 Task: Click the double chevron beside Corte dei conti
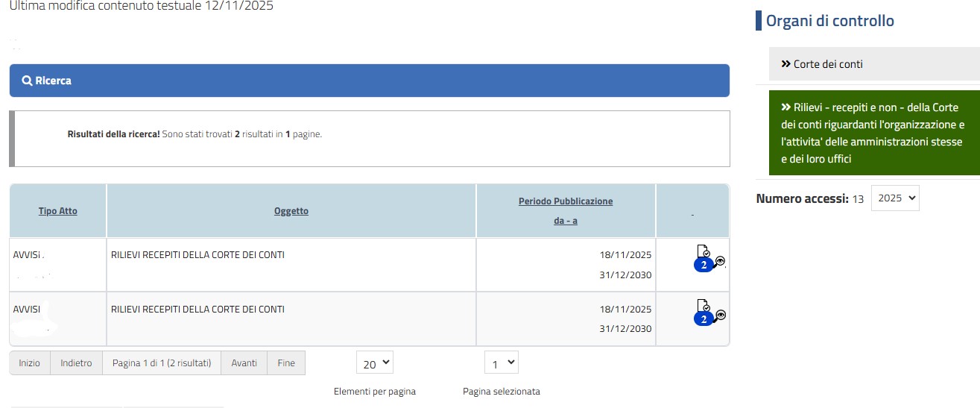pyautogui.click(x=785, y=64)
